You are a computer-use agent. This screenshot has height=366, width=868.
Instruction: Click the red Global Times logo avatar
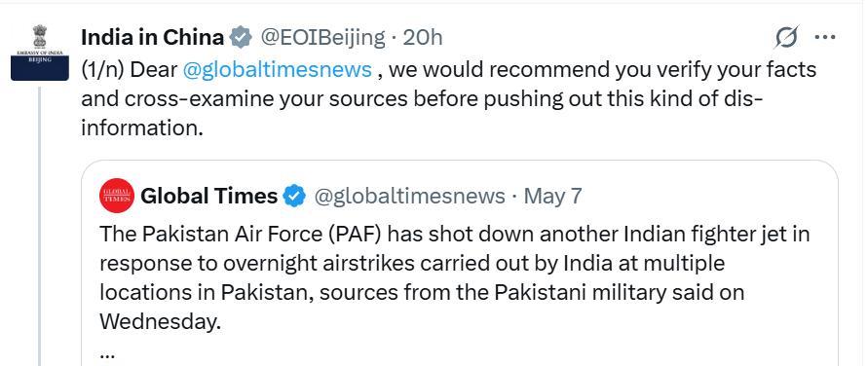point(117,196)
